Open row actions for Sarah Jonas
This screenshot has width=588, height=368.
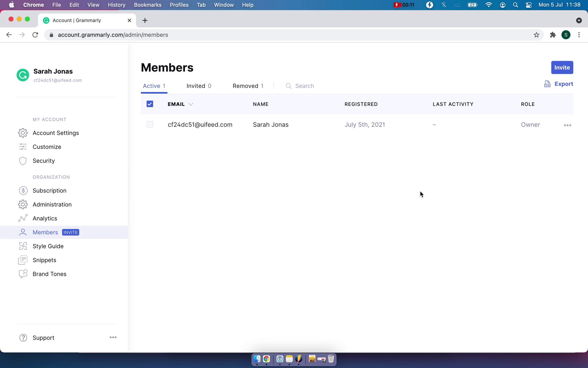tap(567, 125)
